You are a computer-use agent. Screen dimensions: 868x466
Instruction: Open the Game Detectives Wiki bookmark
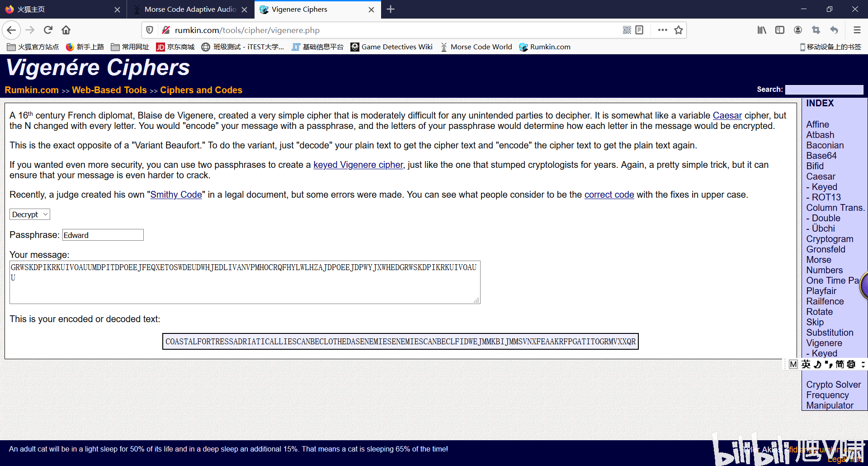392,47
